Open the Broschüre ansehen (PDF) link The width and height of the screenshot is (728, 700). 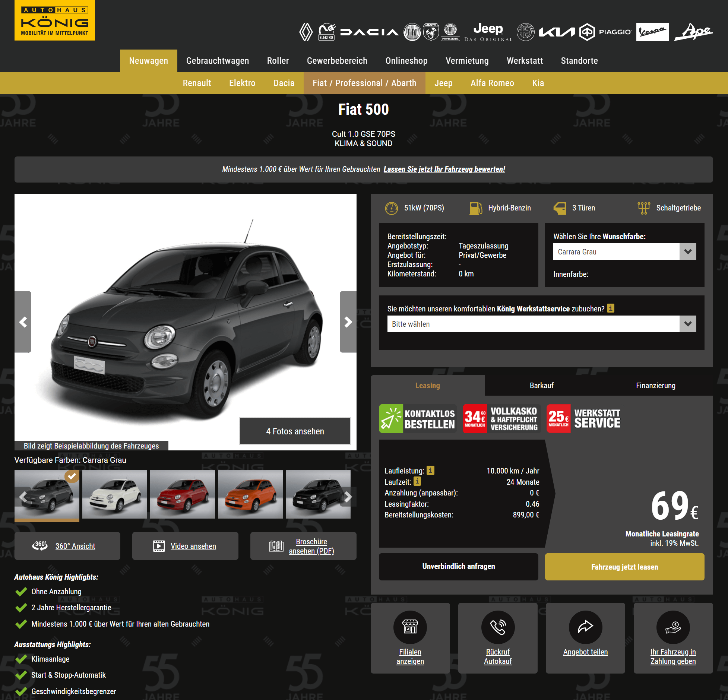(303, 546)
